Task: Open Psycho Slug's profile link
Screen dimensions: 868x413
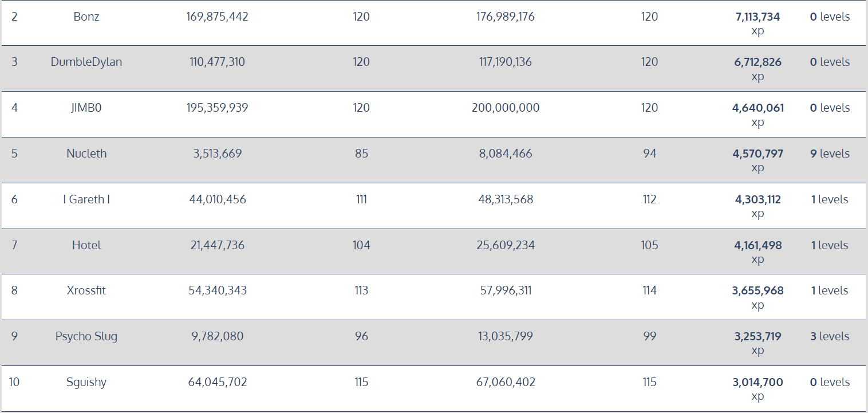Action: (x=86, y=336)
